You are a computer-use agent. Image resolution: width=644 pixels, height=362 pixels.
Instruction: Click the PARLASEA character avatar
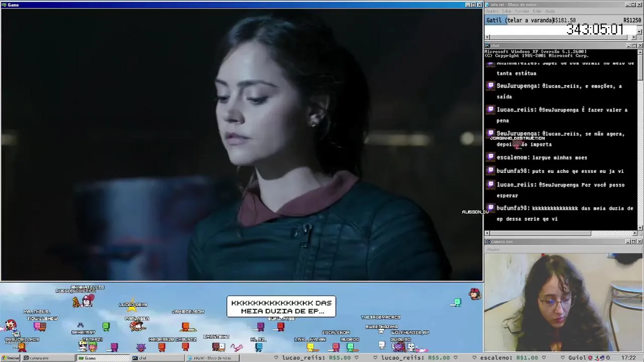pyautogui.click(x=136, y=326)
